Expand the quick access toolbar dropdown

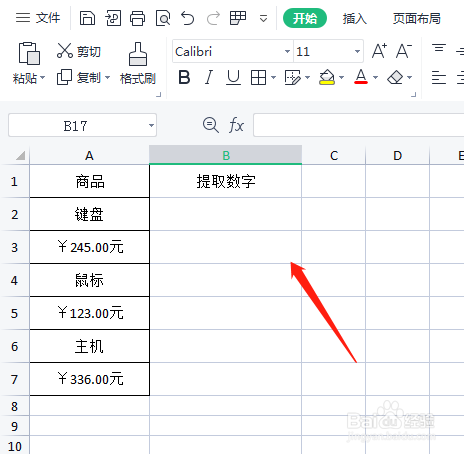tap(263, 19)
